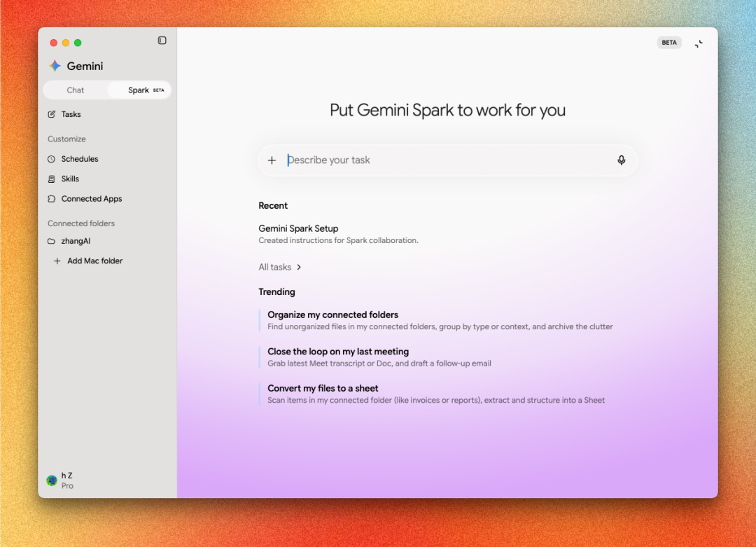The width and height of the screenshot is (756, 547).
Task: Switch to the Chat tab
Action: [75, 90]
